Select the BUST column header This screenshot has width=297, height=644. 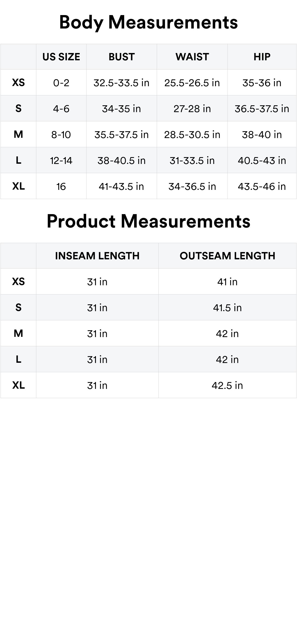coord(122,57)
